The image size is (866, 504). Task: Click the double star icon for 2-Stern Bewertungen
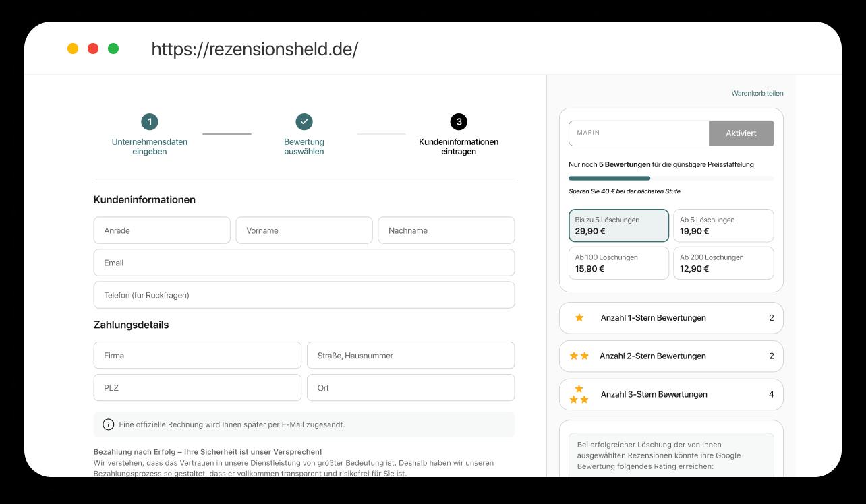tap(579, 356)
